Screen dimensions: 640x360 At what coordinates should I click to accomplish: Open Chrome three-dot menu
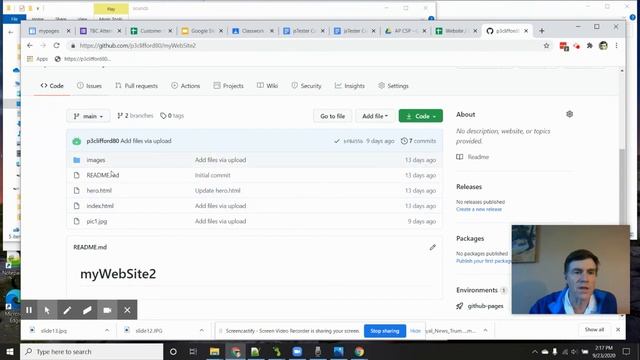(616, 46)
